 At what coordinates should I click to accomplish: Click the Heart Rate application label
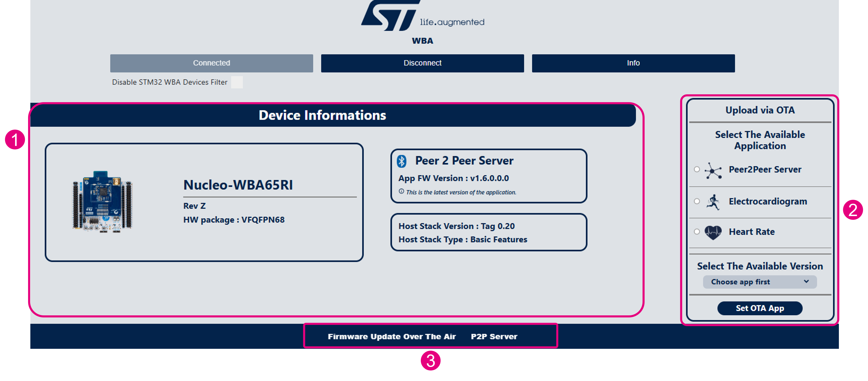pyautogui.click(x=752, y=232)
